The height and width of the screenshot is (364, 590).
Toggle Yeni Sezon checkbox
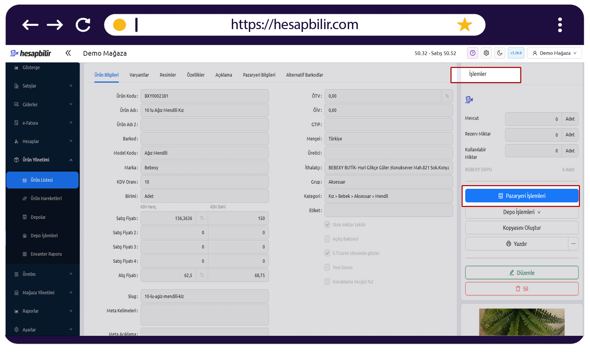(x=327, y=267)
